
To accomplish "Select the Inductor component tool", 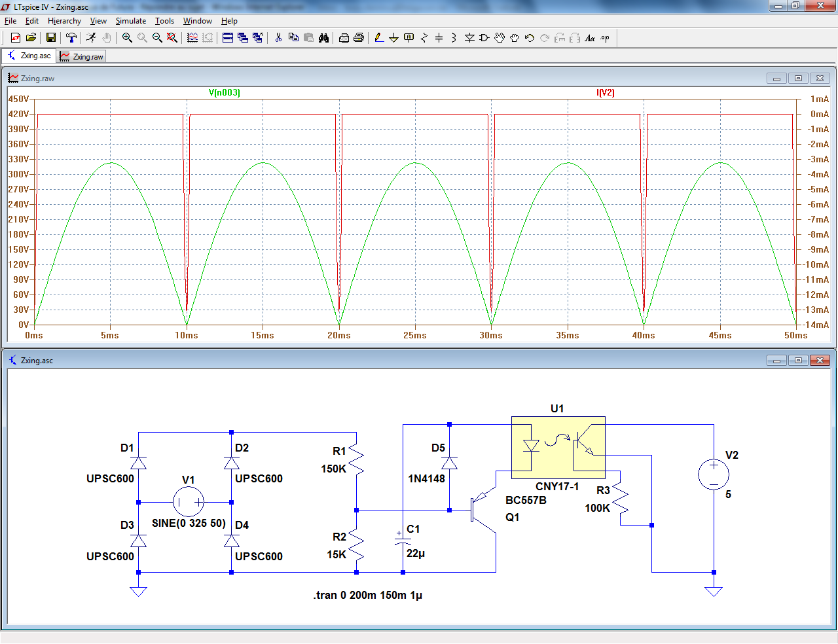I will click(x=454, y=38).
